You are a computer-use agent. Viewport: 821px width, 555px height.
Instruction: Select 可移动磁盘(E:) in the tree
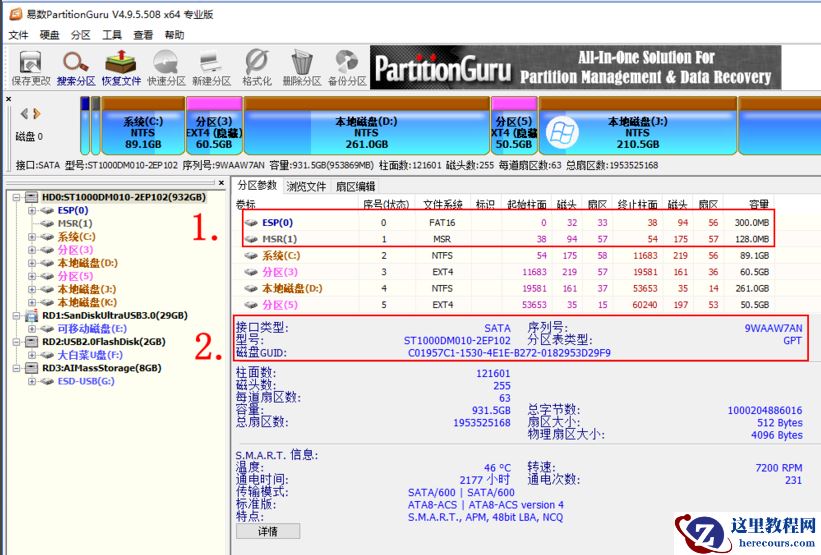[x=92, y=329]
